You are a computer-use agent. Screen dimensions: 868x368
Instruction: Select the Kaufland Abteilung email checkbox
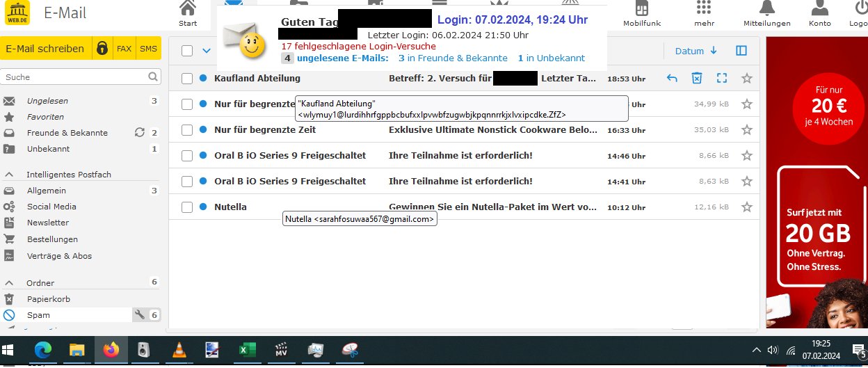[187, 79]
